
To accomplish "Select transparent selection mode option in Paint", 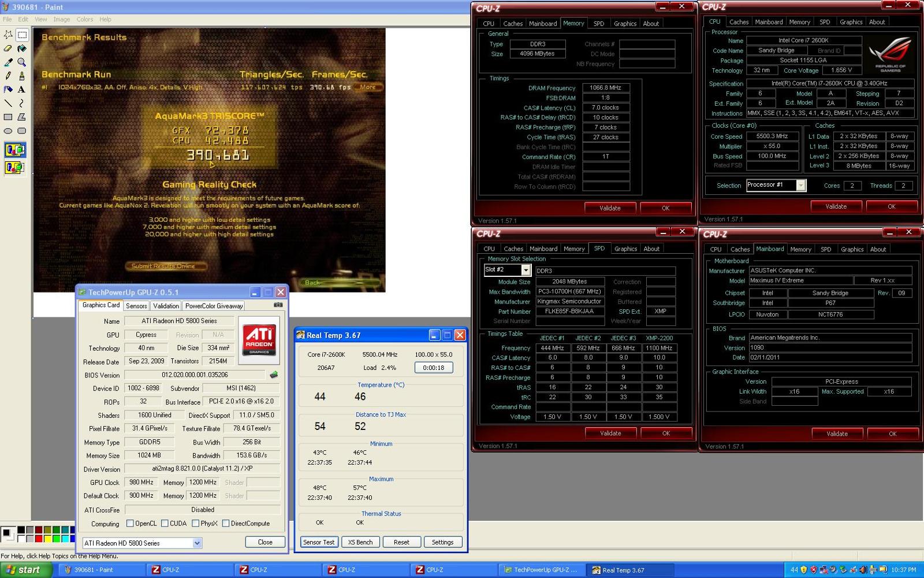I will (15, 168).
